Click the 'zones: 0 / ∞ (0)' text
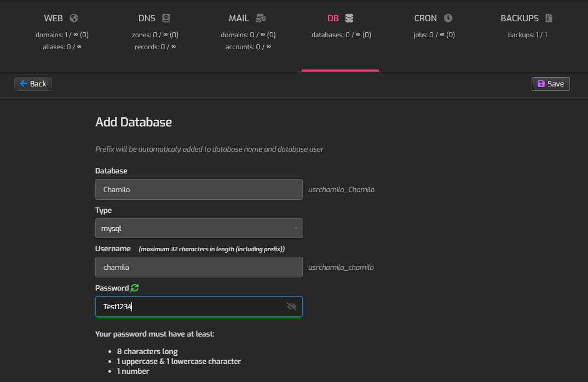 coord(155,35)
